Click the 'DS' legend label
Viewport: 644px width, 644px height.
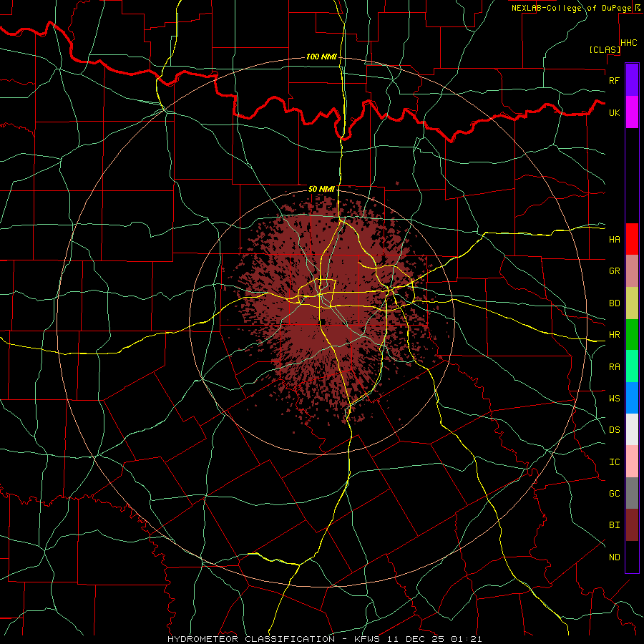point(615,430)
